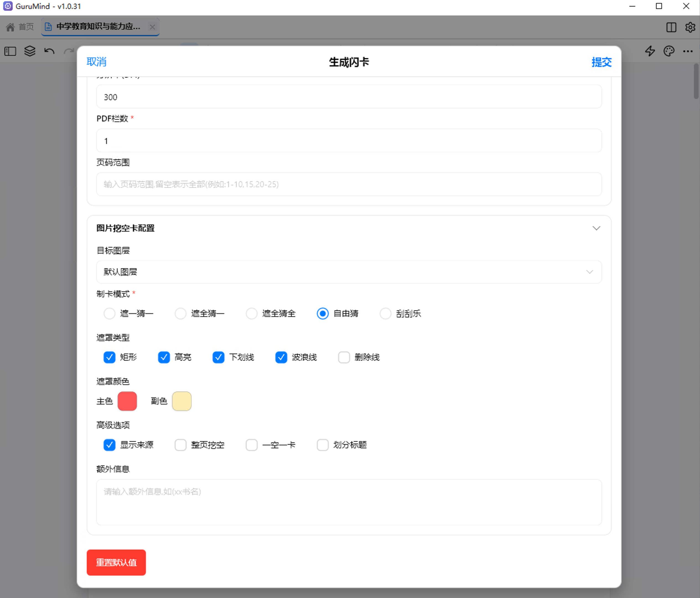Image resolution: width=700 pixels, height=598 pixels.
Task: Click the redo arrow icon
Action: 69,51
